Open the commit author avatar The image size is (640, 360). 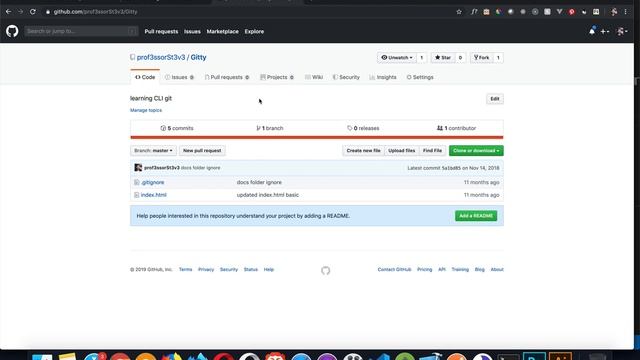tap(138, 168)
